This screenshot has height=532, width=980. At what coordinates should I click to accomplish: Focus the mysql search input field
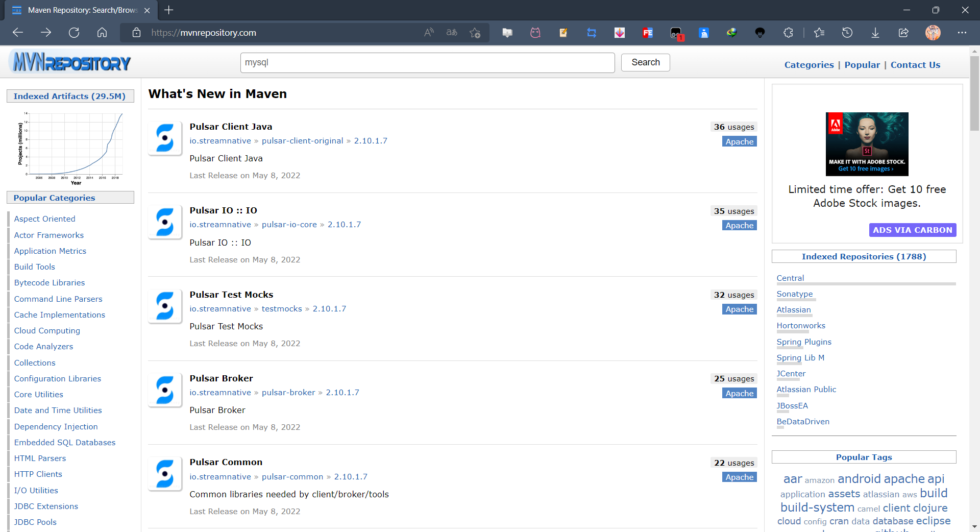coord(427,63)
